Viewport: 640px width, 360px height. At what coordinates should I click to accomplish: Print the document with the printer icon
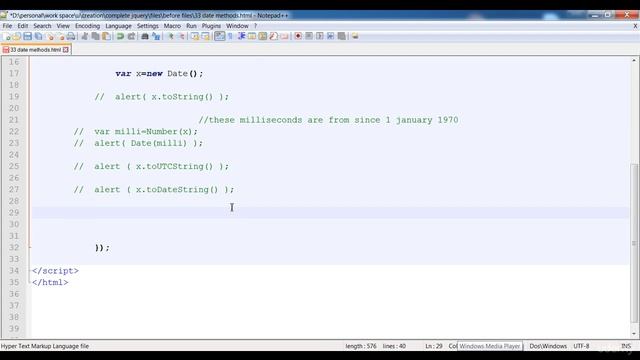(71, 36)
